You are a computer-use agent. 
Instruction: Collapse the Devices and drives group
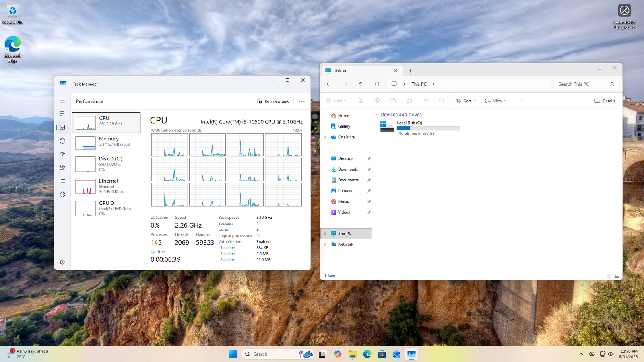click(x=377, y=115)
